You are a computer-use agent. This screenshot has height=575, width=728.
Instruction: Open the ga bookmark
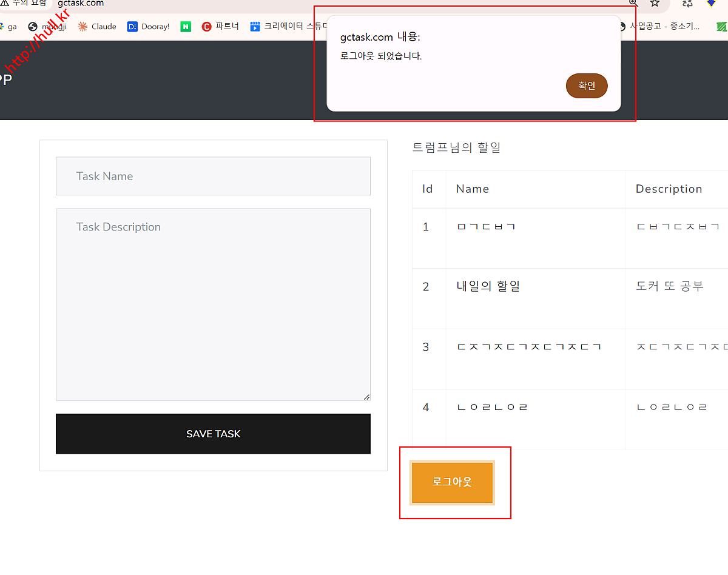coord(8,27)
